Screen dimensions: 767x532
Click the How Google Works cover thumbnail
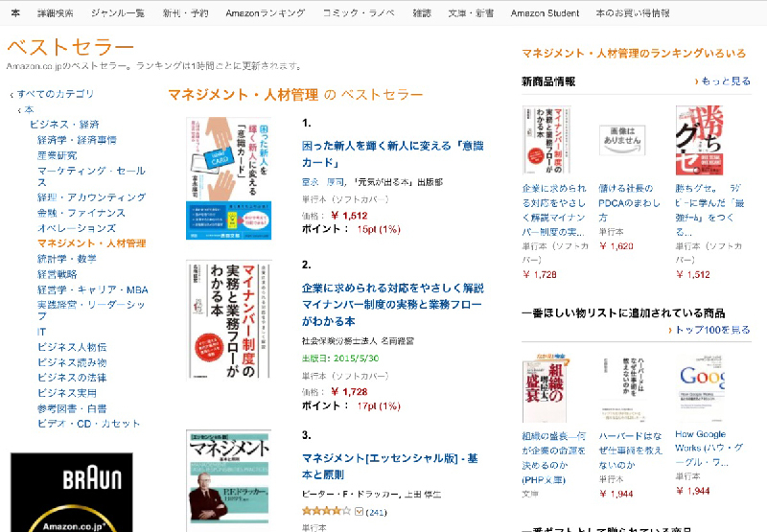pos(701,388)
